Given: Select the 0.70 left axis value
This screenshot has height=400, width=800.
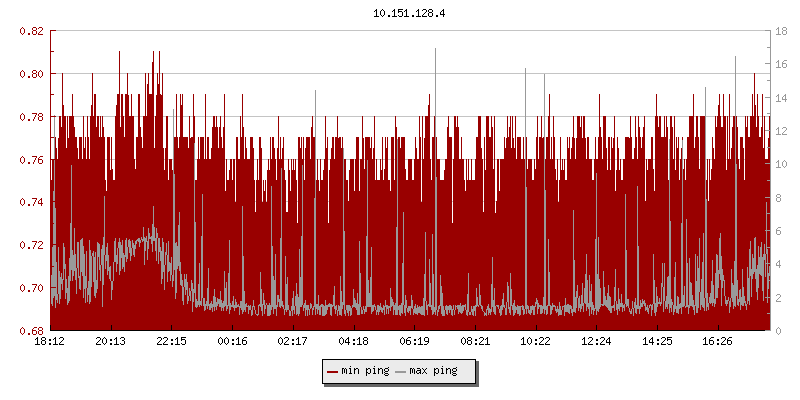Looking at the screenshot, I should [x=32, y=287].
